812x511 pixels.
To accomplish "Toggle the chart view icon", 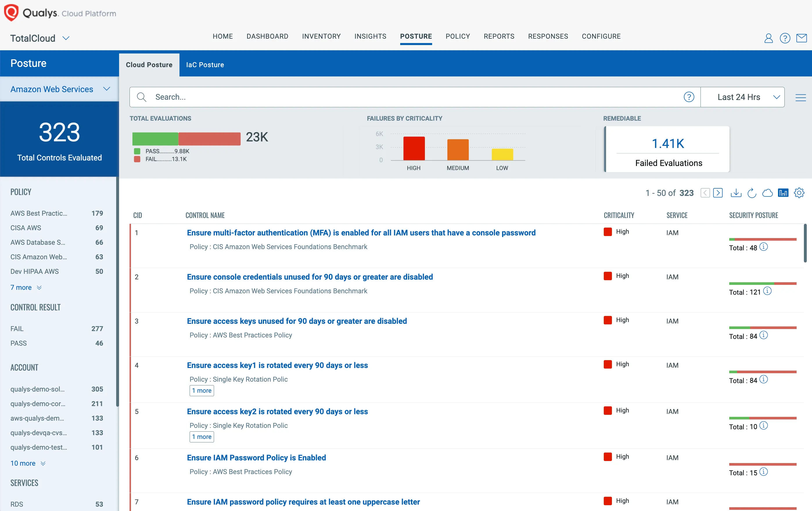I will (x=783, y=193).
